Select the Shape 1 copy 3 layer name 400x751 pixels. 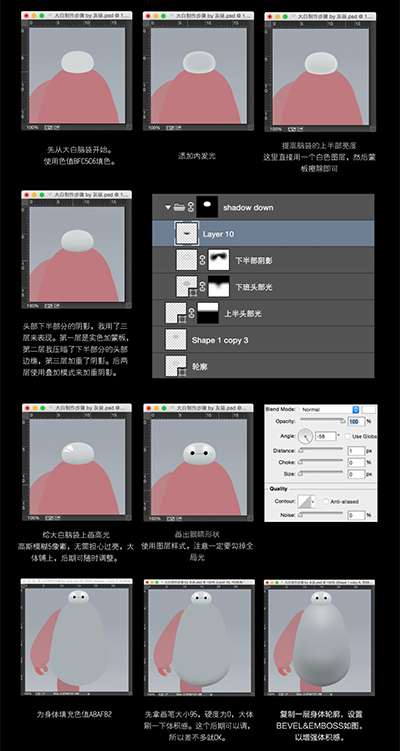[220, 341]
